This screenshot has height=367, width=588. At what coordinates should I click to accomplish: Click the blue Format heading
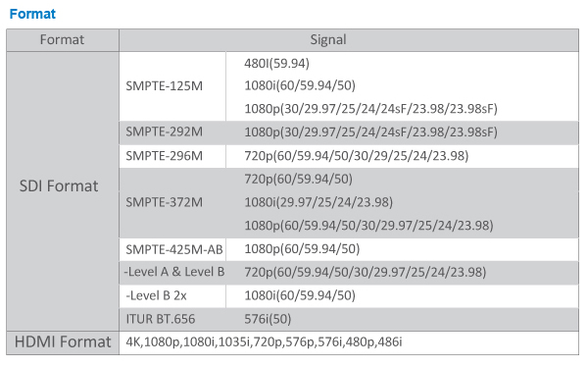32,14
